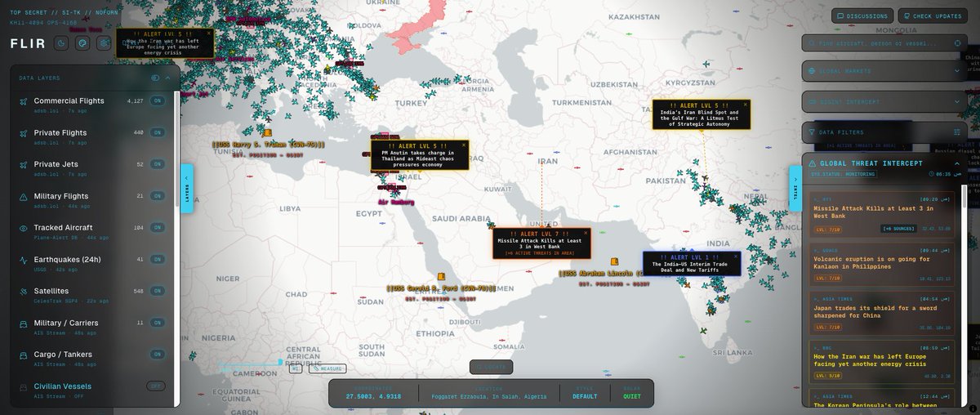Collapse the Global Threat Intercept chevron

tap(957, 163)
